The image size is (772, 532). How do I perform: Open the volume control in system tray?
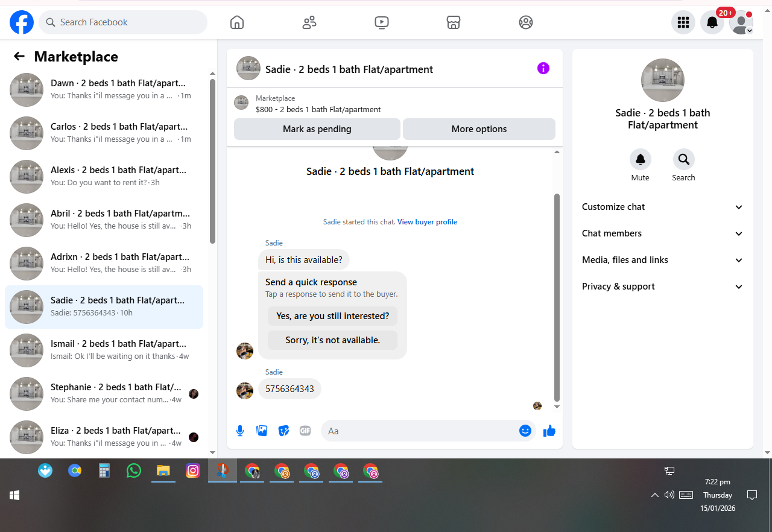tap(669, 495)
